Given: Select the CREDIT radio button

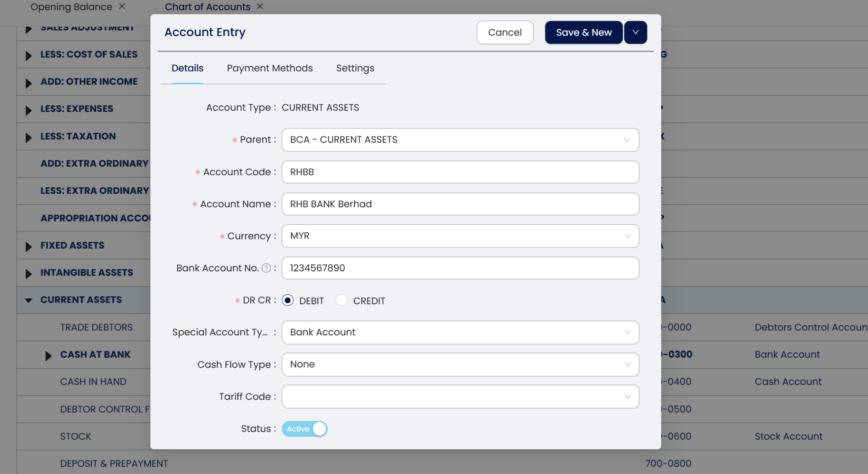Looking at the screenshot, I should point(342,300).
